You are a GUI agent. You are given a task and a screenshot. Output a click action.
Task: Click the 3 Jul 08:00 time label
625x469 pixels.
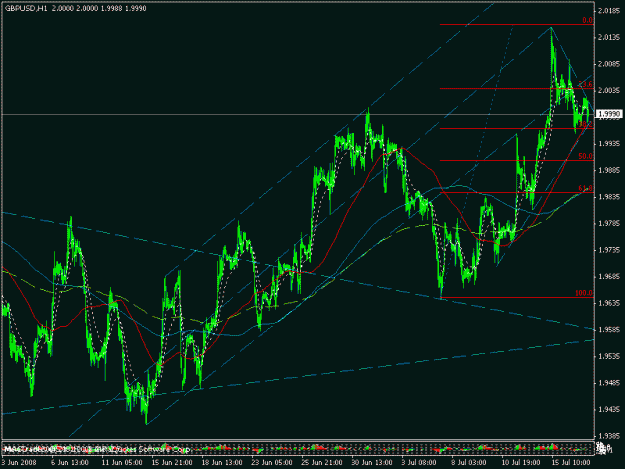[x=418, y=463]
